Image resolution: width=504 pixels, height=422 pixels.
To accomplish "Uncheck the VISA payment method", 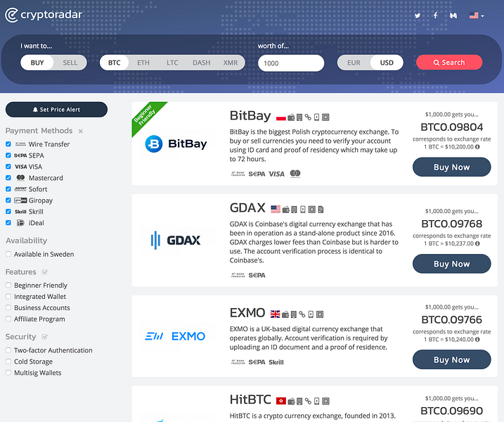I will tap(8, 167).
